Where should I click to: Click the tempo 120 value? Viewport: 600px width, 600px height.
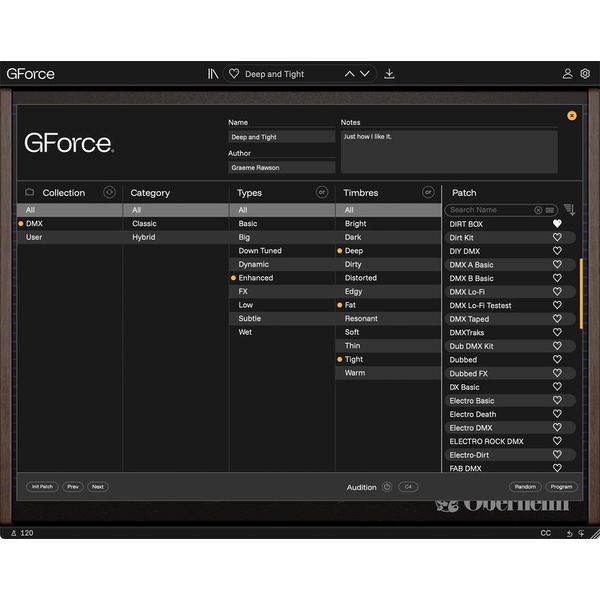(x=27, y=533)
